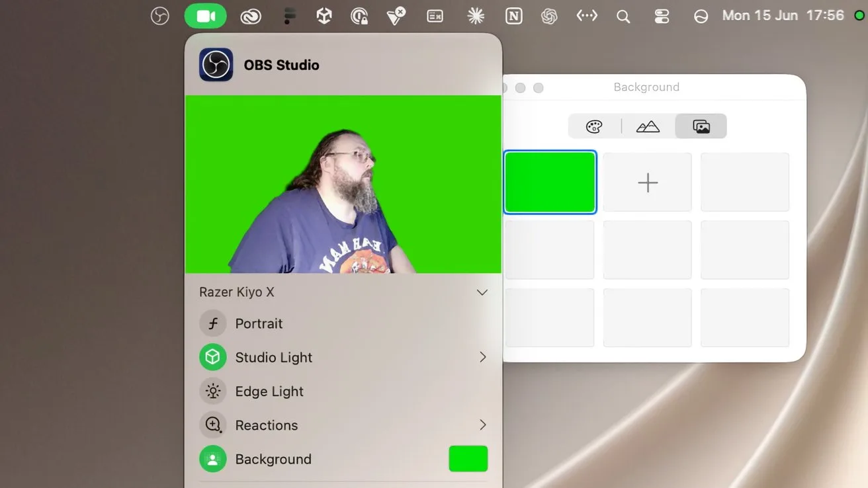Toggle the Edge Light effect
Screen dimensions: 868x488
[213, 391]
